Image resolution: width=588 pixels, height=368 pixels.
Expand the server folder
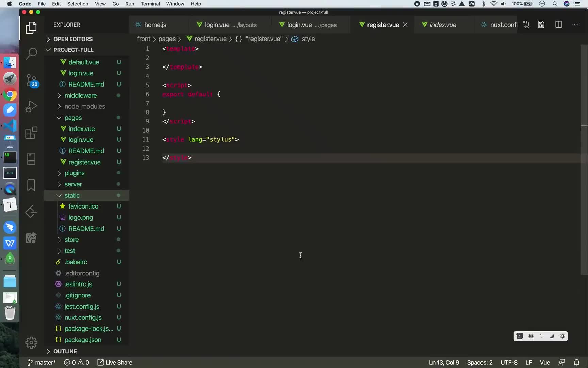pyautogui.click(x=73, y=184)
